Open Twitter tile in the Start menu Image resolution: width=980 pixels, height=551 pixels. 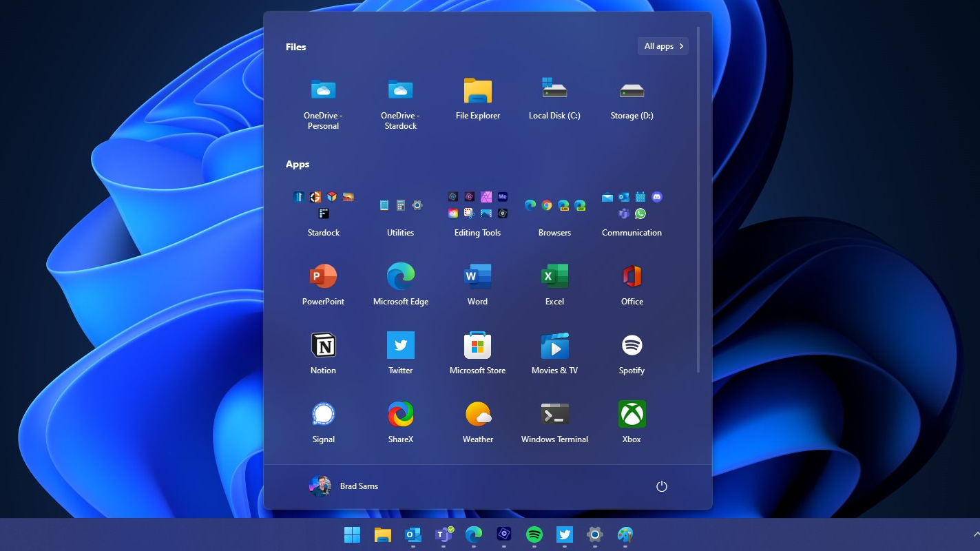point(400,353)
